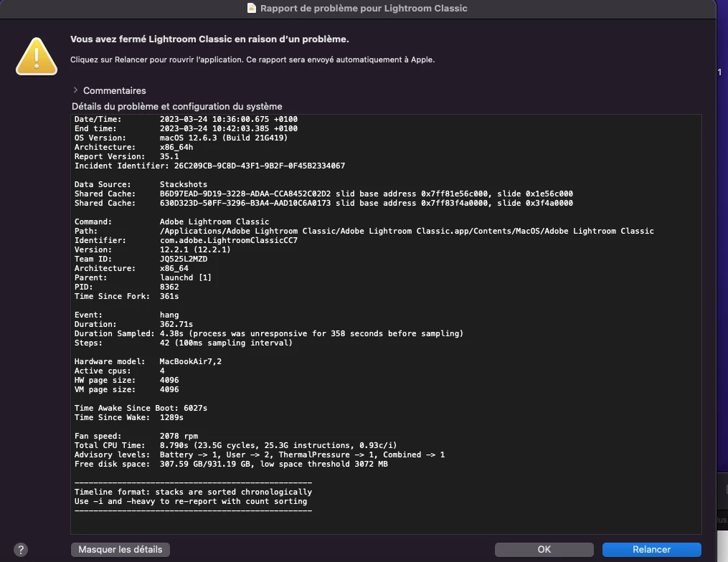
Task: Expand the Commentaires section chevron
Action: click(x=76, y=90)
